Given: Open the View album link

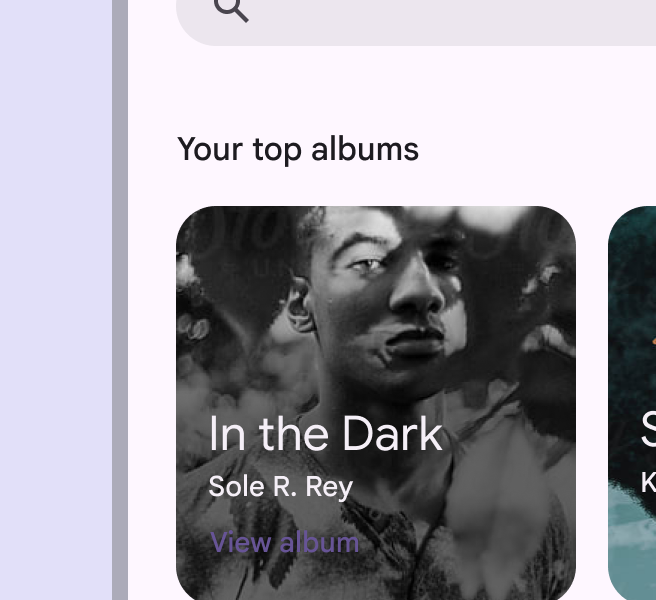Looking at the screenshot, I should pos(284,542).
